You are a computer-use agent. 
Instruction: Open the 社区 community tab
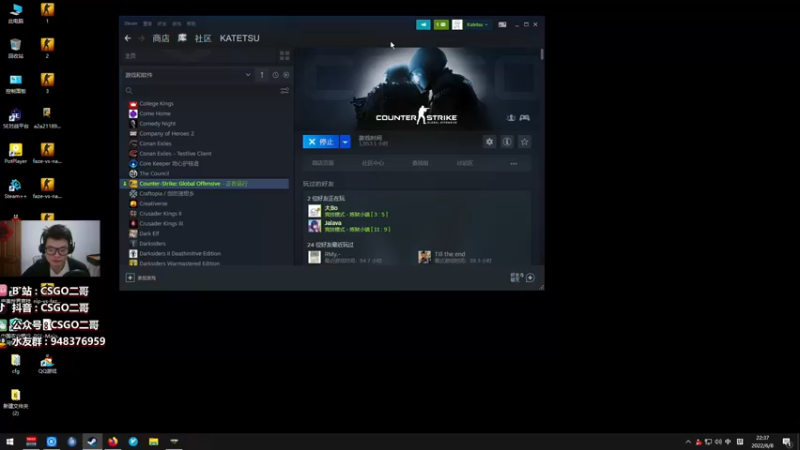[x=203, y=38]
